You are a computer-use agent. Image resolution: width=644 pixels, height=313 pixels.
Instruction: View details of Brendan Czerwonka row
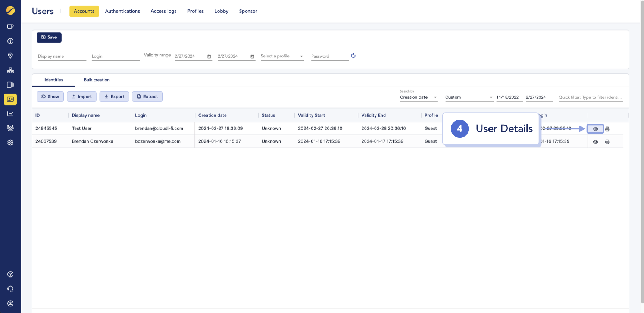[x=595, y=142]
